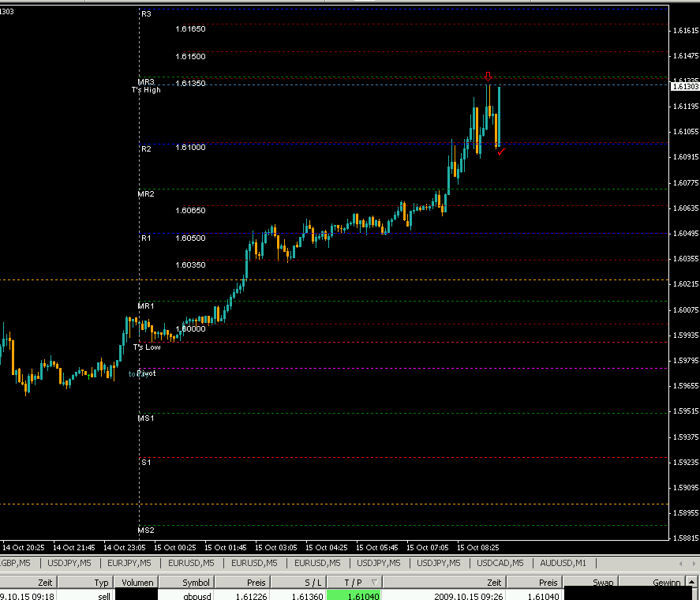Click the 1.61000 chart price label
This screenshot has height=600, width=700.
(191, 148)
